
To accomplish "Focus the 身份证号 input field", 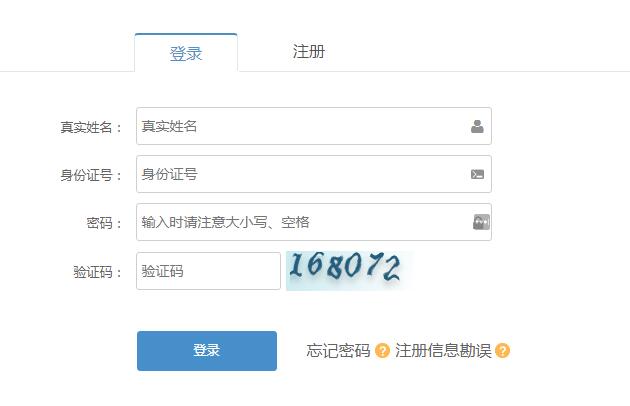I will 314,174.
